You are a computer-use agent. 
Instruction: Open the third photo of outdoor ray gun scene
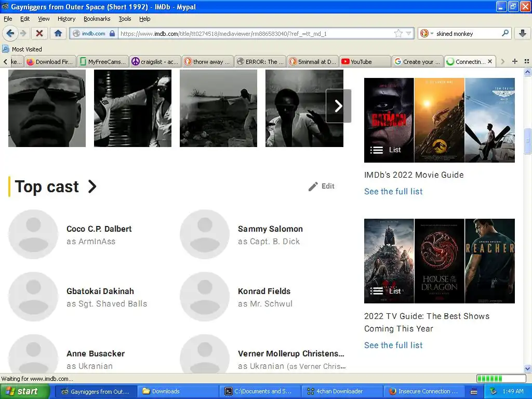click(218, 108)
